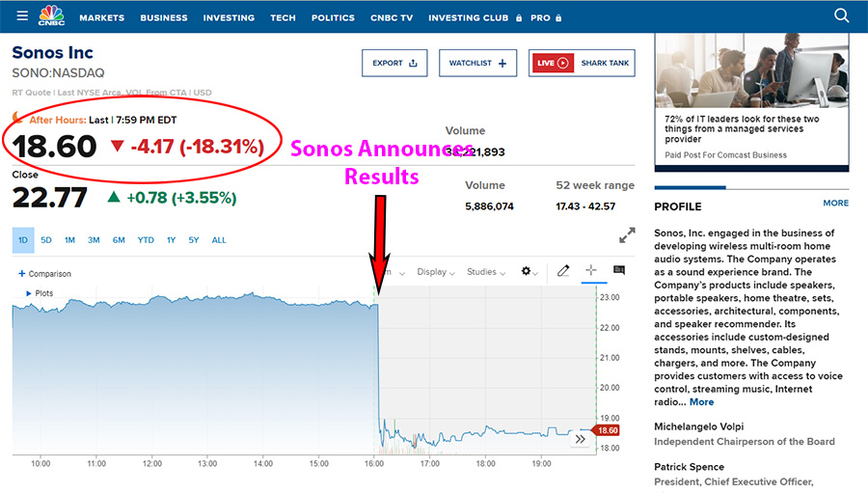Select the pencil drawing tool

(563, 270)
